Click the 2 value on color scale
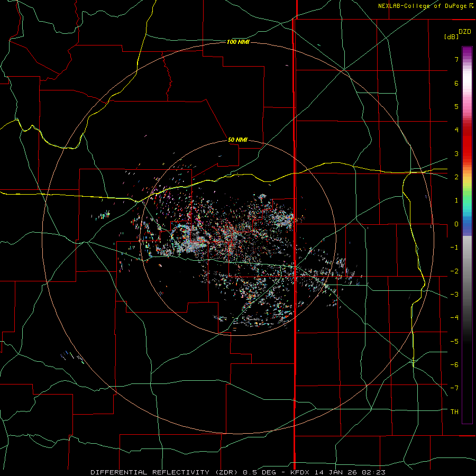This screenshot has height=476, width=476. click(x=456, y=177)
